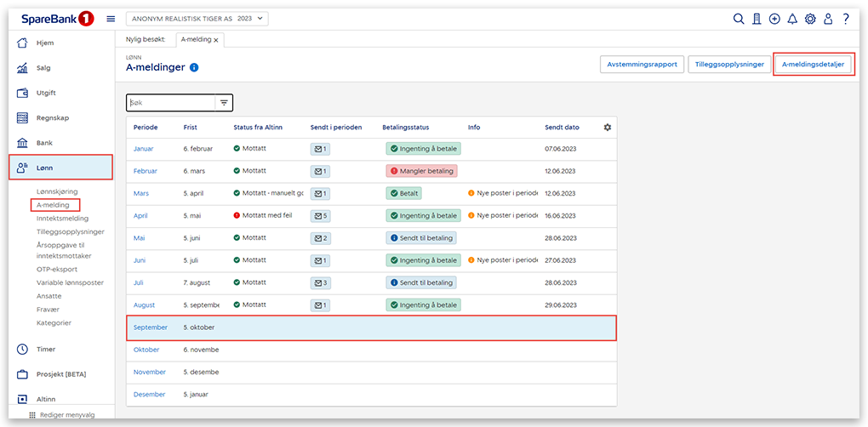Image resolution: width=868 pixels, height=427 pixels.
Task: Click the notifications bell icon
Action: point(792,19)
